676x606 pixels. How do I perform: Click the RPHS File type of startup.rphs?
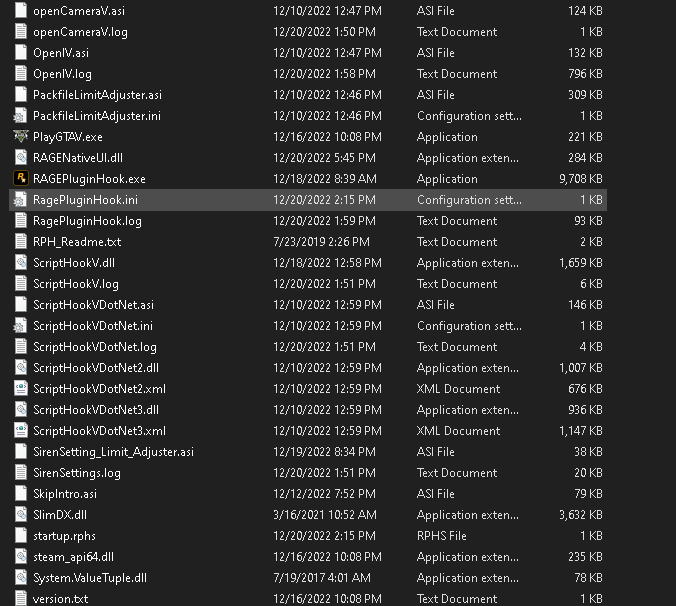tap(442, 536)
